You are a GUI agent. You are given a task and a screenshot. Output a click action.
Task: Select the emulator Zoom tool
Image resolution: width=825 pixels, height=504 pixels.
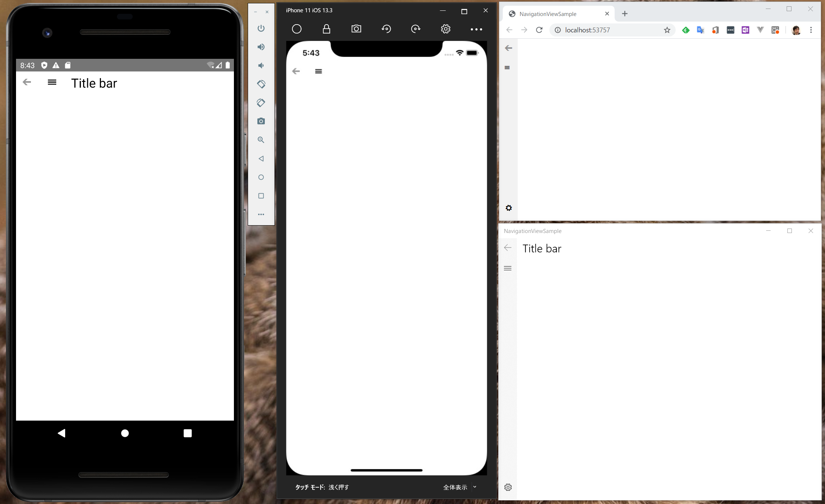coord(261,140)
